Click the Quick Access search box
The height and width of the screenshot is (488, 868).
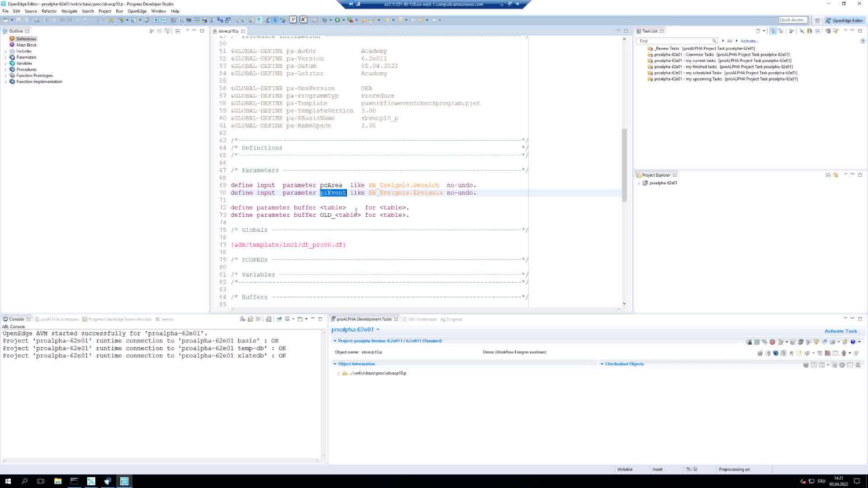coord(793,20)
